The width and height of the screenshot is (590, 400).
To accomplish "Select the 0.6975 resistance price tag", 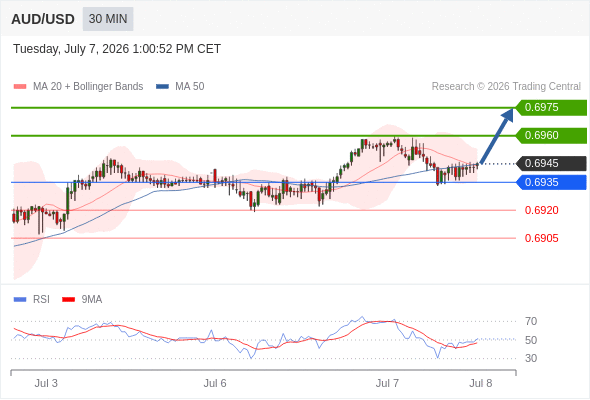I will (551, 108).
